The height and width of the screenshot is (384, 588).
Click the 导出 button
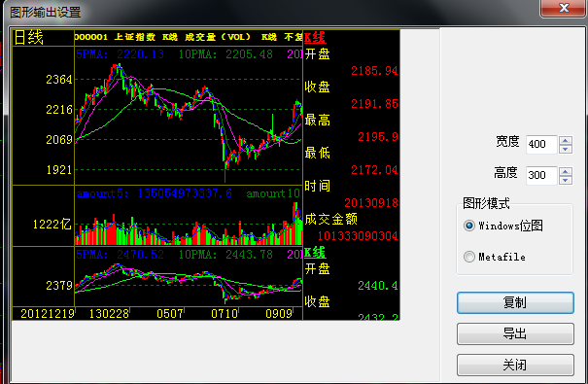tap(515, 333)
